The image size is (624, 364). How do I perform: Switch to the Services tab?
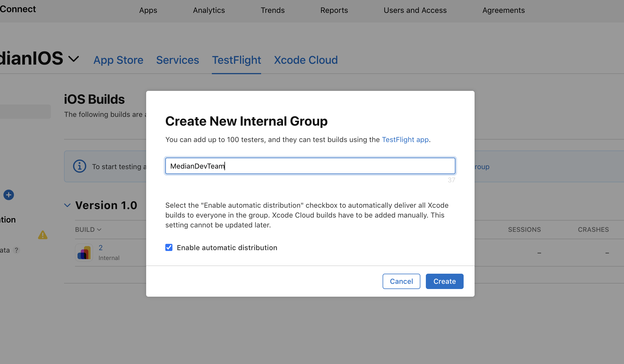coord(177,60)
